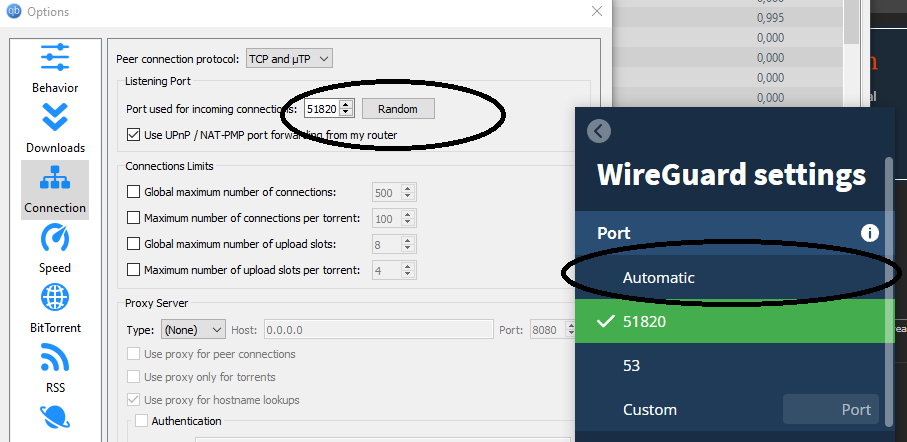Click the Connections Limits group label
This screenshot has width=907, height=442.
169,166
